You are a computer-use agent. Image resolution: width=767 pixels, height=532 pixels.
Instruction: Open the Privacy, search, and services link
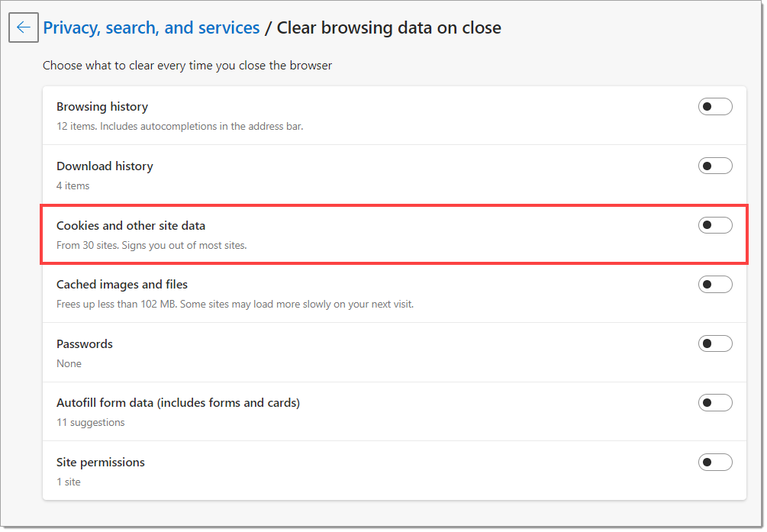(x=151, y=28)
